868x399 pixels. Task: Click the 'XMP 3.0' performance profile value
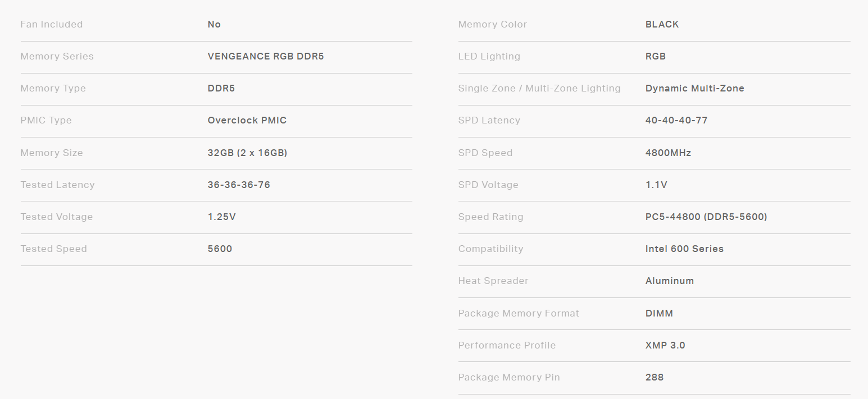[x=665, y=345]
